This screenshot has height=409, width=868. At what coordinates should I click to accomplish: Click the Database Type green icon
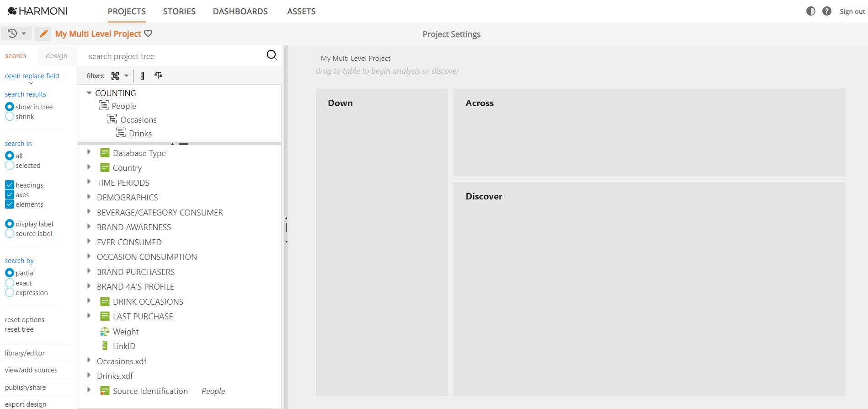(105, 153)
